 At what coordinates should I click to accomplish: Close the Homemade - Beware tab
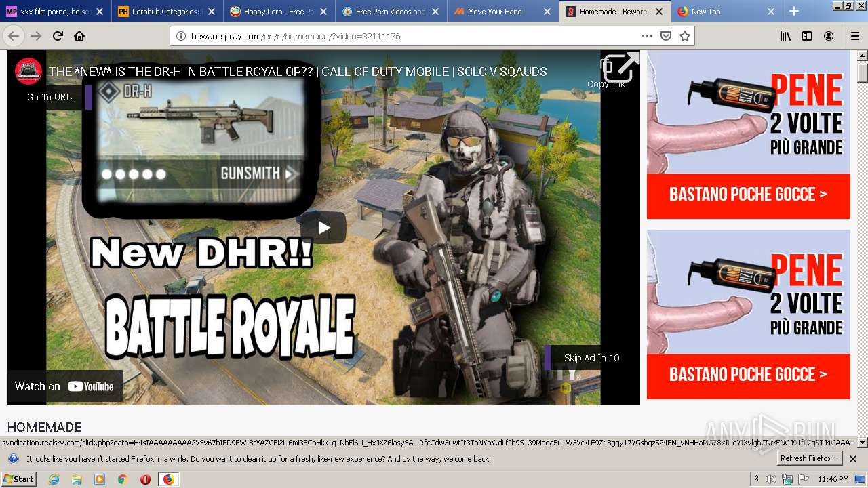[658, 12]
